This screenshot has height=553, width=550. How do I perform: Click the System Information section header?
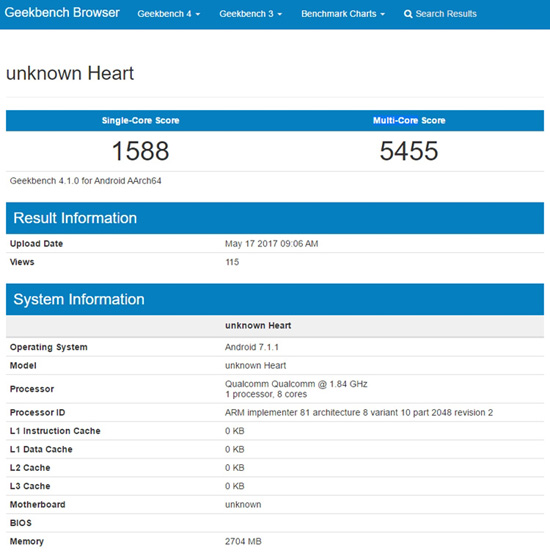pos(275,299)
